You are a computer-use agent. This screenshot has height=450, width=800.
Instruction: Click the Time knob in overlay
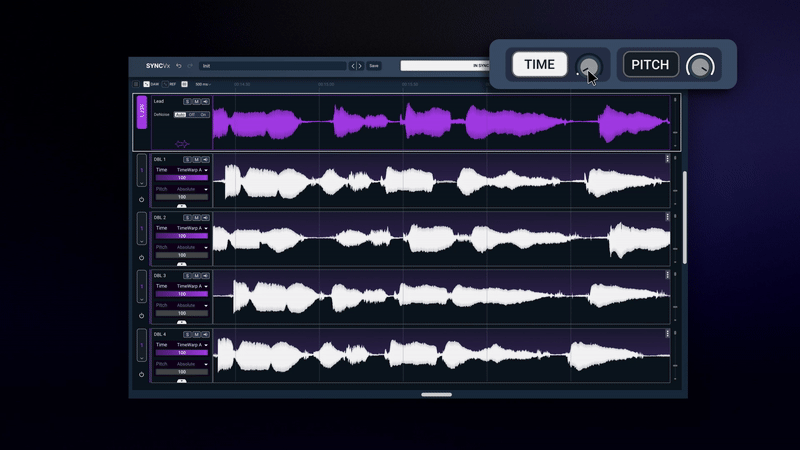click(x=589, y=66)
